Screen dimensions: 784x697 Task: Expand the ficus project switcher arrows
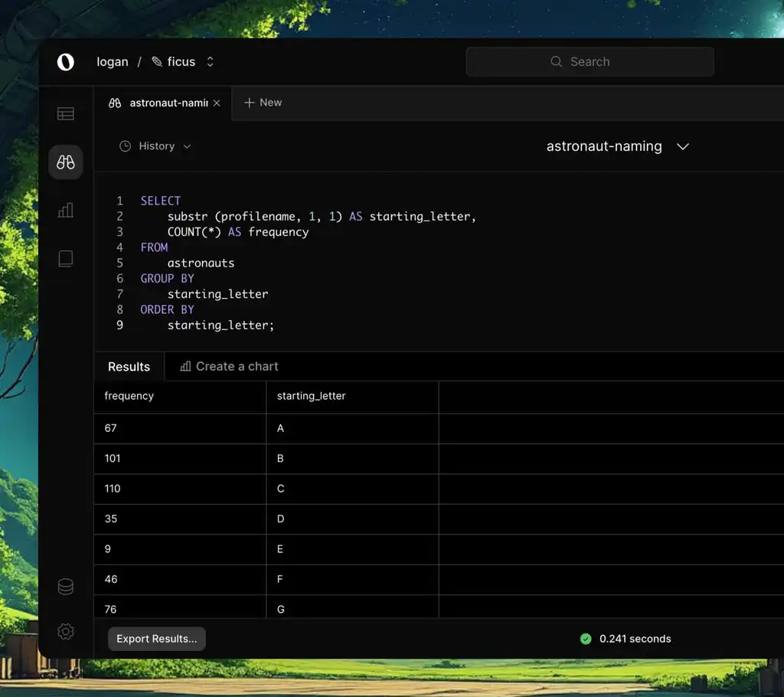coord(211,62)
